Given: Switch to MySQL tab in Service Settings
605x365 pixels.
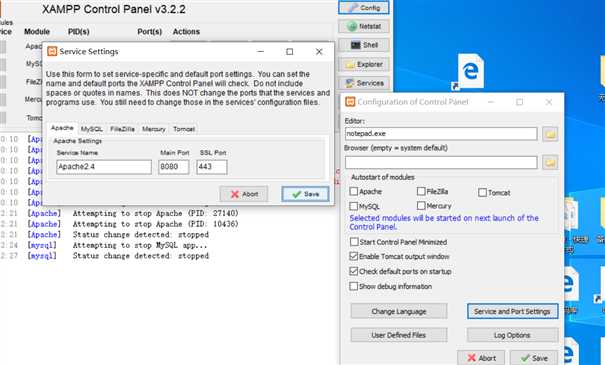Looking at the screenshot, I should [x=91, y=129].
